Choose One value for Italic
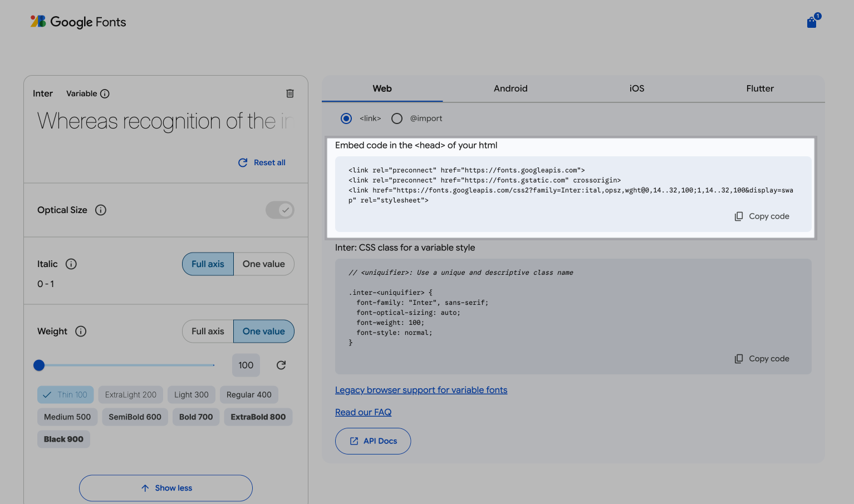This screenshot has width=854, height=504. (263, 264)
